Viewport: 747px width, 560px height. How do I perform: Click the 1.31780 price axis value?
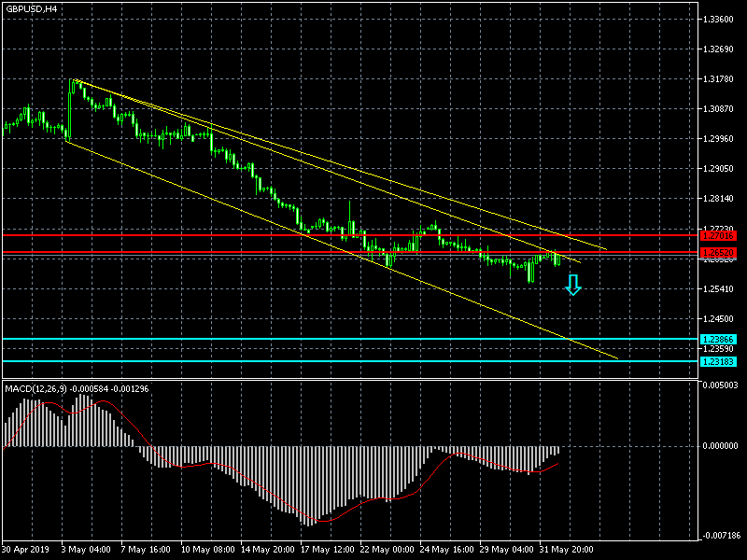[x=720, y=79]
